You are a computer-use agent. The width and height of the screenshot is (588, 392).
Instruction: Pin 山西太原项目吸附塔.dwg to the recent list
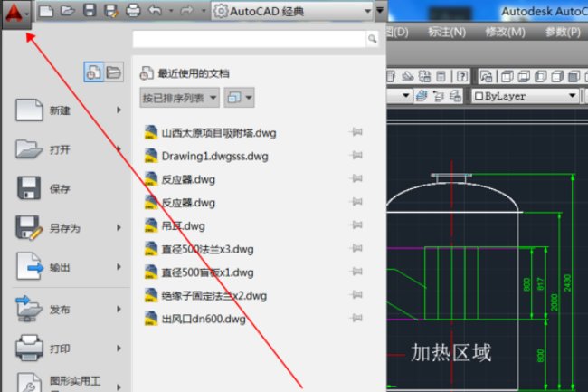(356, 132)
